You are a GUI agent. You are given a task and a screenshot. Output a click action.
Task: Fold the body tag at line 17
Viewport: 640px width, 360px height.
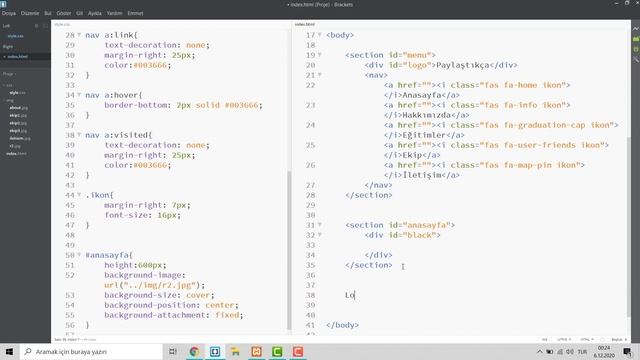320,35
